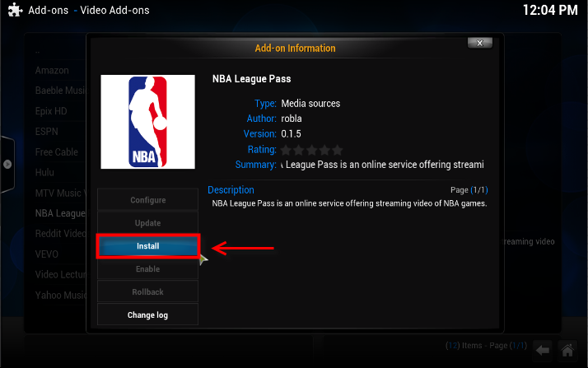
Task: Click the version value 0.1.5
Action: pyautogui.click(x=291, y=134)
